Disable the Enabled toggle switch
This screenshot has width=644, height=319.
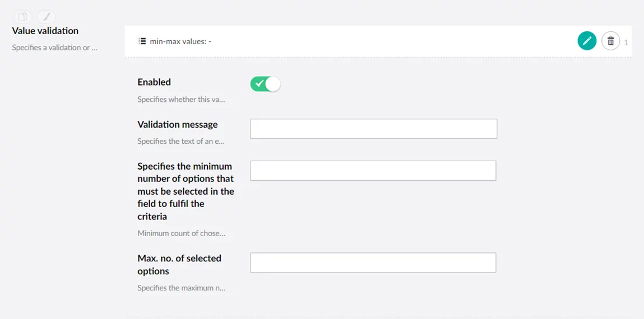click(265, 84)
